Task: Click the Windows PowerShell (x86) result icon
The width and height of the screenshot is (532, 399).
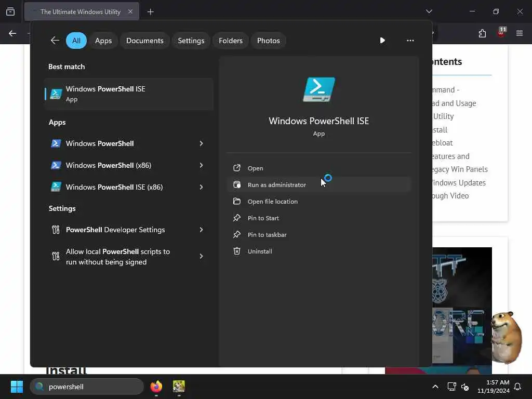Action: click(x=56, y=165)
